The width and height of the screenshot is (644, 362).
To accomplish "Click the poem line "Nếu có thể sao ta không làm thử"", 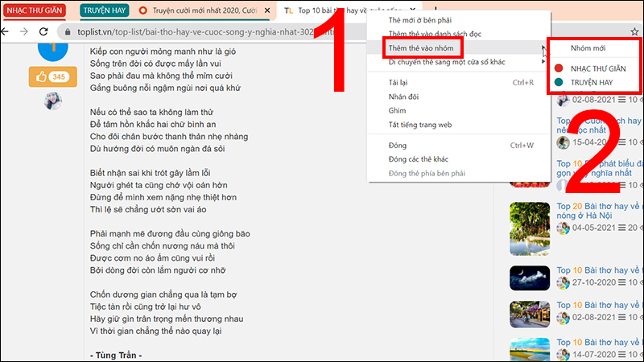I will (x=151, y=112).
